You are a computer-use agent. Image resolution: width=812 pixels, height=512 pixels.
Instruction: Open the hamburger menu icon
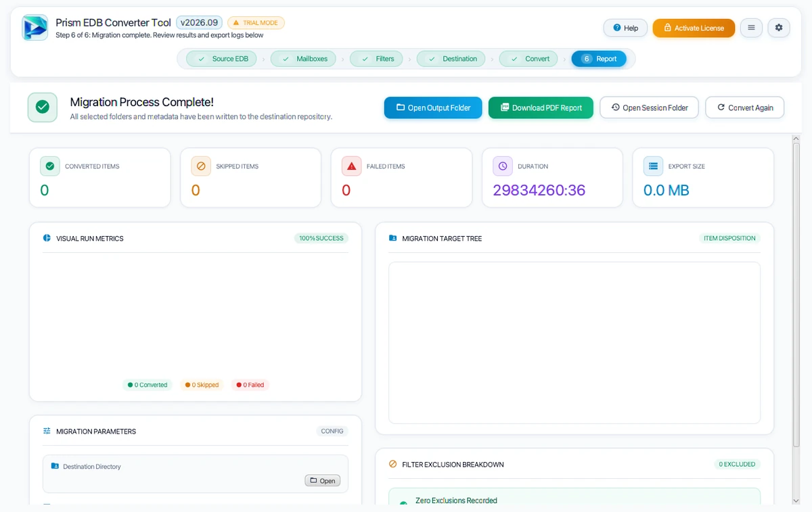pos(751,28)
